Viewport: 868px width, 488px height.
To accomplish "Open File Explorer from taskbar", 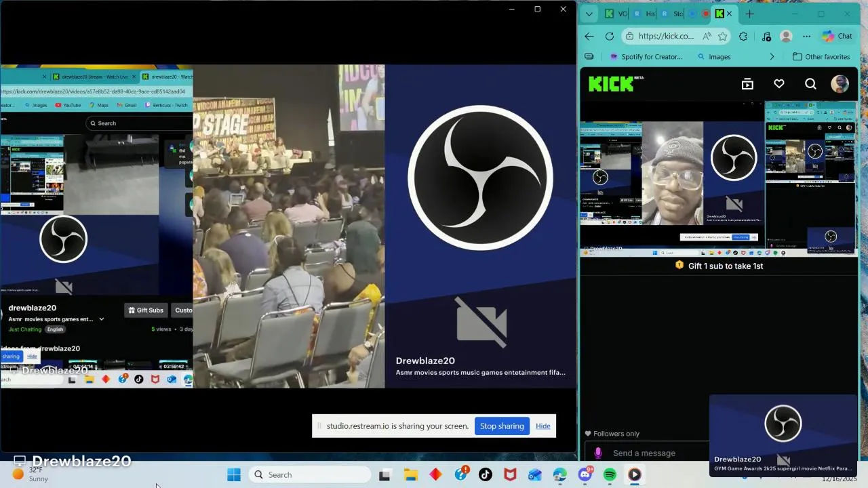I will coord(410,475).
